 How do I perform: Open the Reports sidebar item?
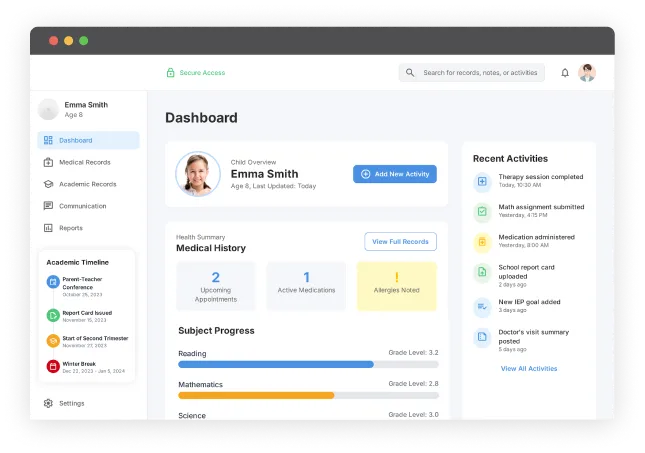[x=70, y=228]
